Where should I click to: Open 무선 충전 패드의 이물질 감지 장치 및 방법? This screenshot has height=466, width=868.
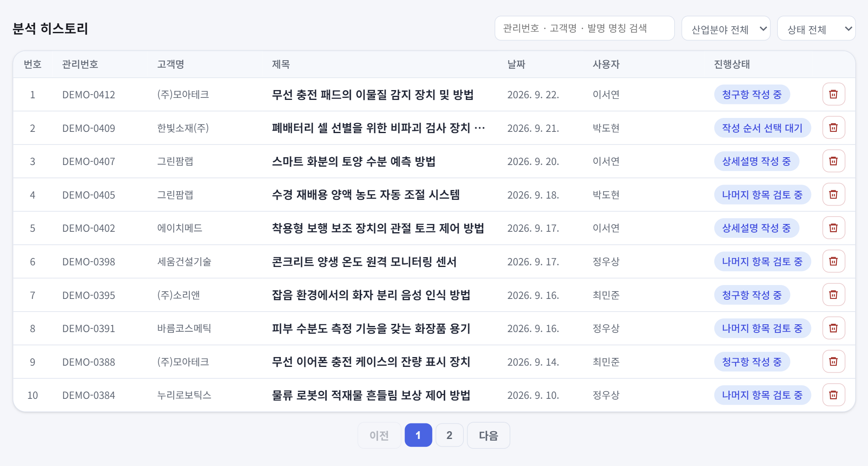click(373, 95)
